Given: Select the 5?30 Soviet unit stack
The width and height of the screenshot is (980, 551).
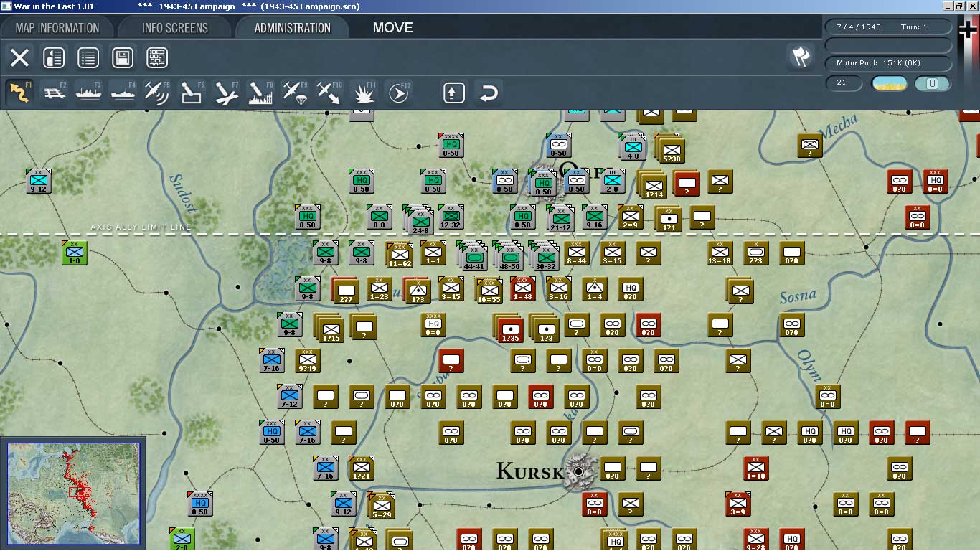Looking at the screenshot, I should (x=669, y=148).
